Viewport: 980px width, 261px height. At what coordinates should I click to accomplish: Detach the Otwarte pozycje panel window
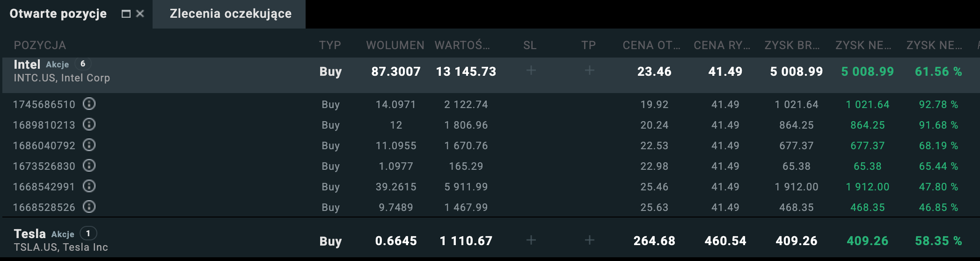click(x=126, y=14)
